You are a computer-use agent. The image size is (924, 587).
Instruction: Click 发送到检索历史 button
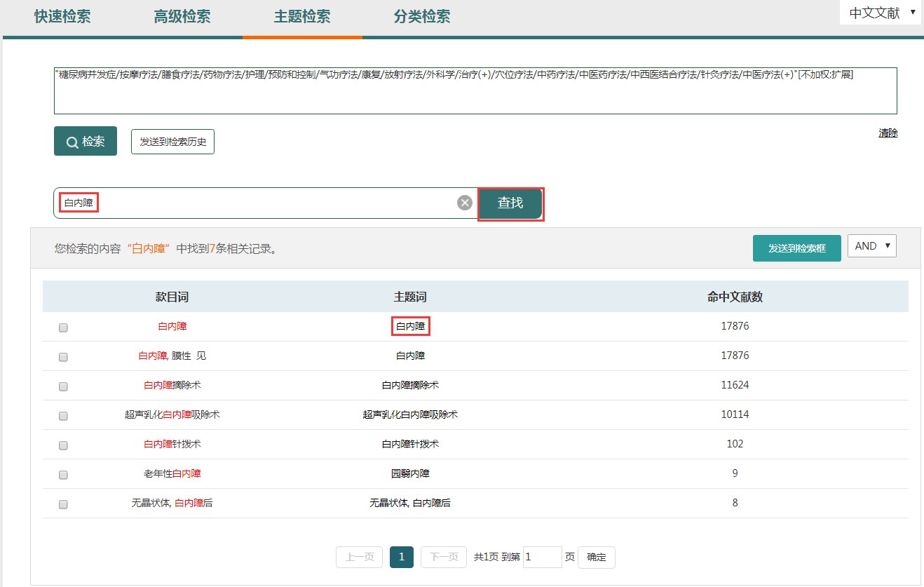pos(172,142)
